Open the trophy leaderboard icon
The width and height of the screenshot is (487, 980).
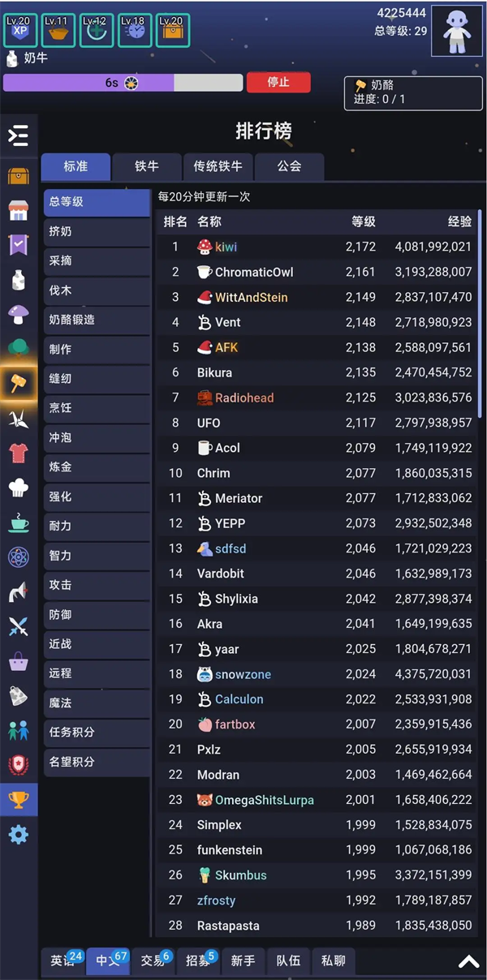(18, 799)
